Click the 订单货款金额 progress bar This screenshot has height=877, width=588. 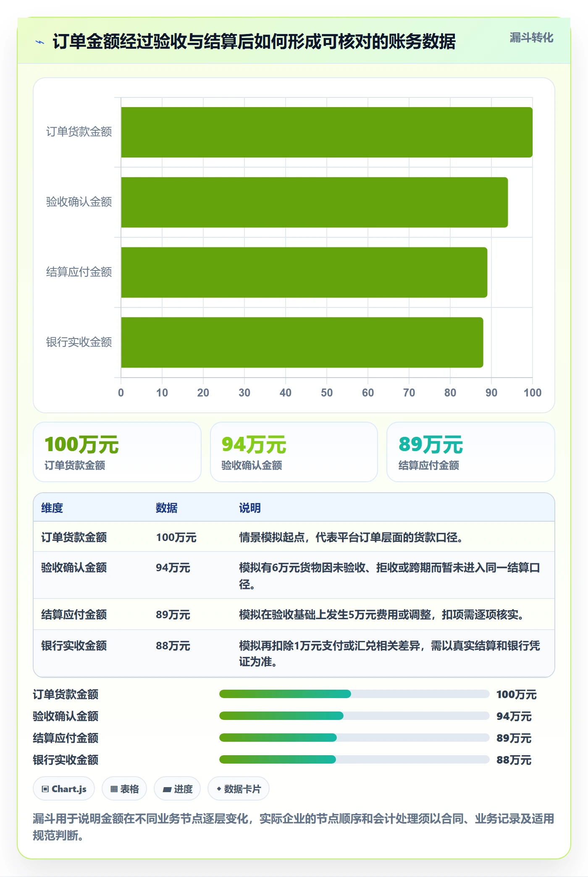pos(354,694)
